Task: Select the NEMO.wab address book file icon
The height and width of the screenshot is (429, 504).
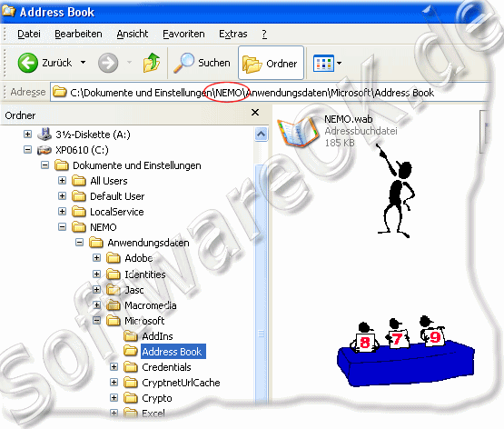Action: pos(298,131)
